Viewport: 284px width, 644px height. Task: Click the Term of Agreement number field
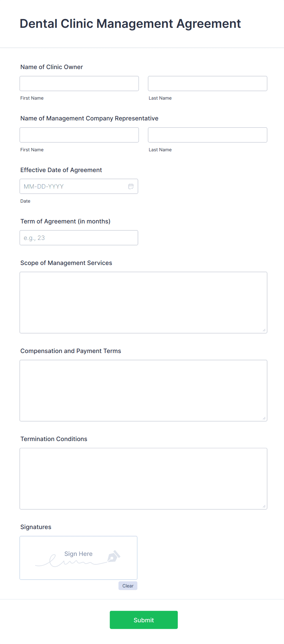click(79, 237)
